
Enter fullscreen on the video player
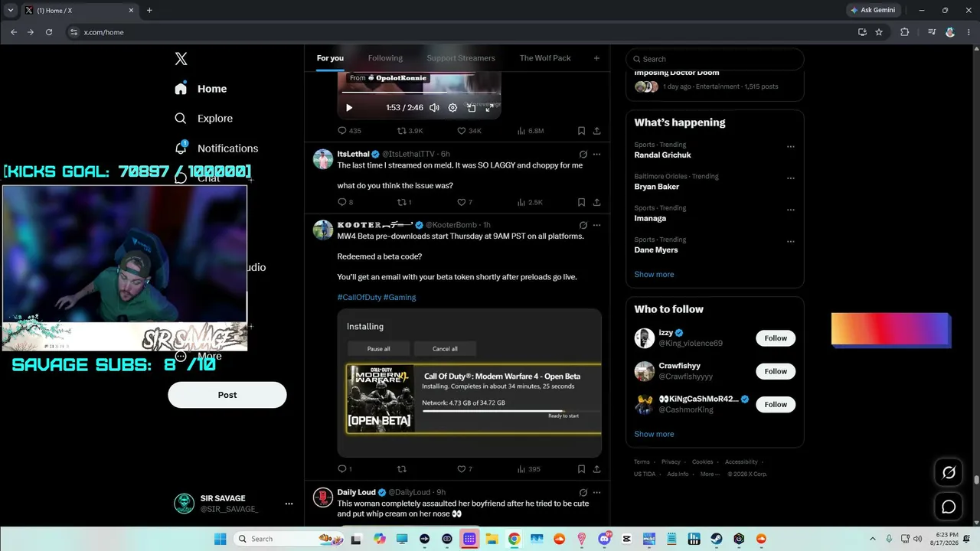click(489, 108)
